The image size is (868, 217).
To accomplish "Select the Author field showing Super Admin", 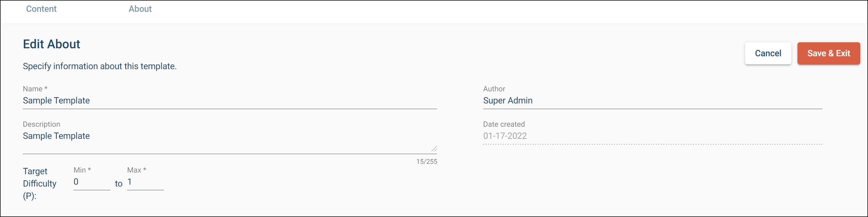I will point(652,101).
